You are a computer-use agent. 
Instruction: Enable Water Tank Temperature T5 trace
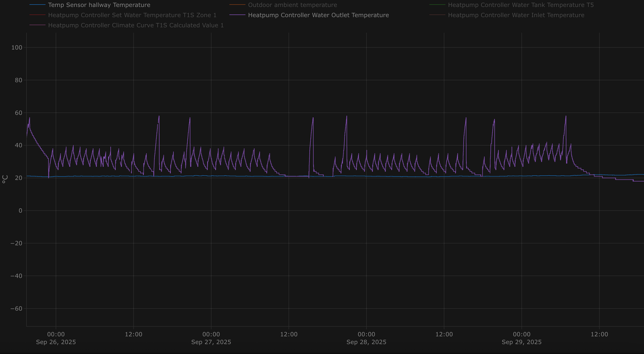click(520, 5)
